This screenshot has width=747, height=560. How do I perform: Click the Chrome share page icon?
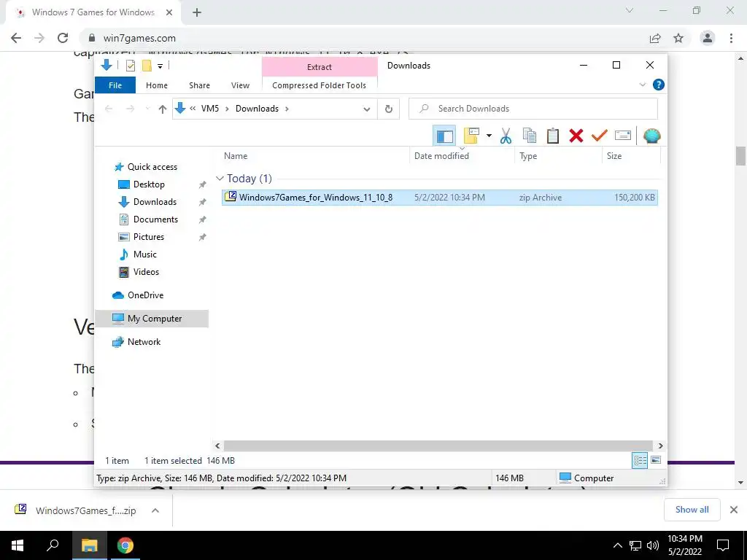[x=655, y=38]
